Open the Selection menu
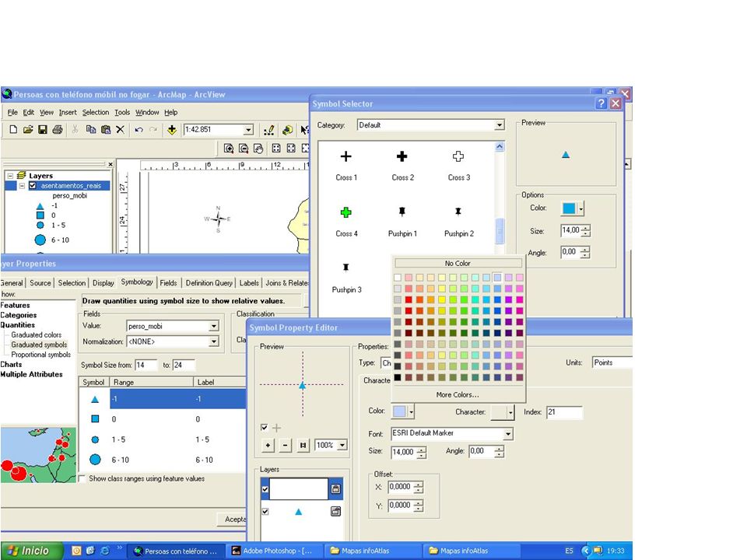The height and width of the screenshot is (560, 747). (95, 112)
